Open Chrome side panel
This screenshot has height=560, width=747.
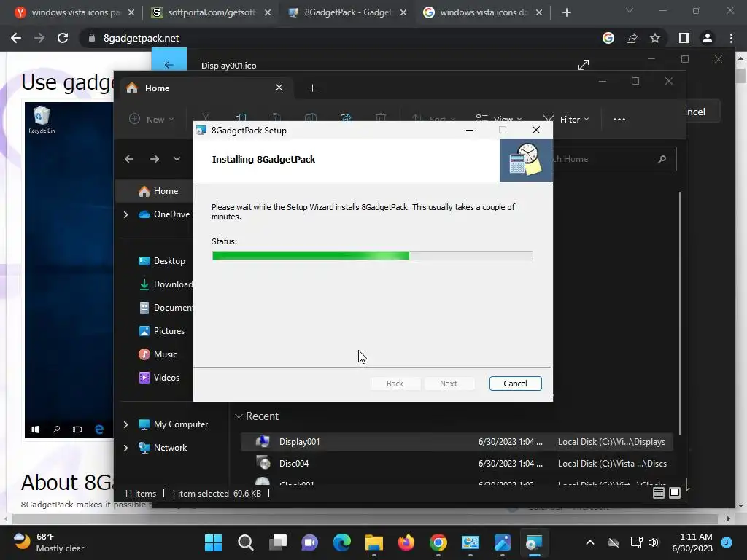coord(684,38)
